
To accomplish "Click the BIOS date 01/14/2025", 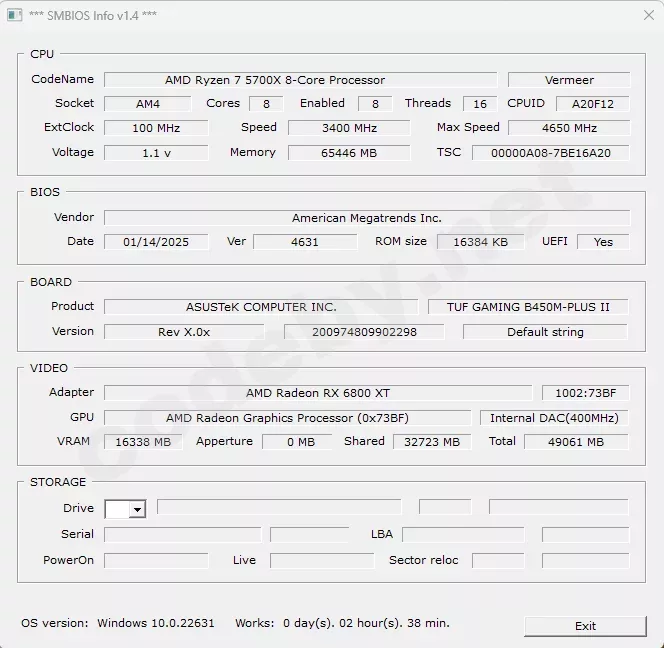I will 156,242.
